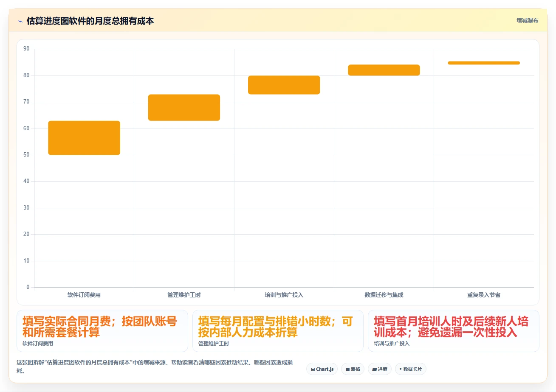Click the 培训与推广投入 waterfall bar
Viewport: 556px width, 392px height.
click(x=284, y=85)
